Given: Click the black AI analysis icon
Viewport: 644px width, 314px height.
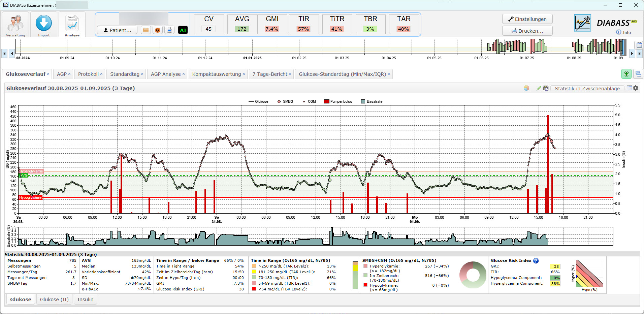Looking at the screenshot, I should coord(183,30).
